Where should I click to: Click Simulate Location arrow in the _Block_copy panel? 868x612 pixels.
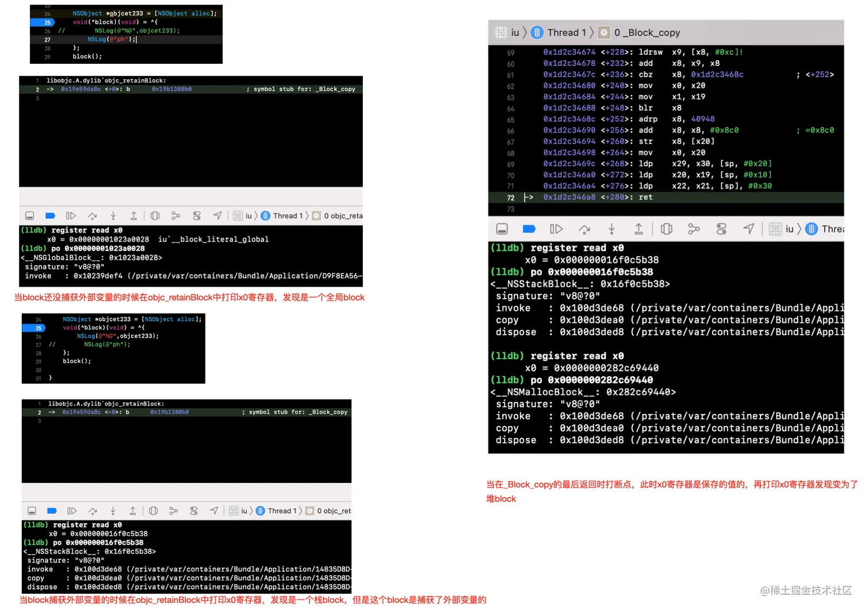749,229
